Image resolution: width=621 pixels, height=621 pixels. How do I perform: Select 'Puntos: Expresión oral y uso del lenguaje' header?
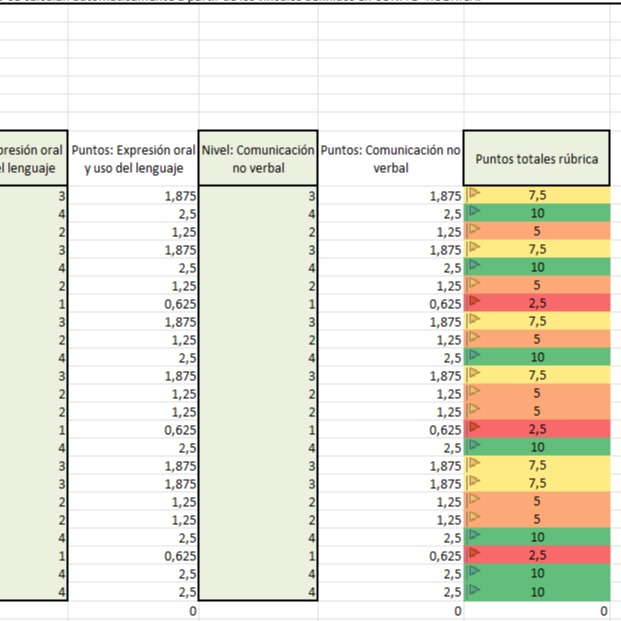click(x=134, y=159)
